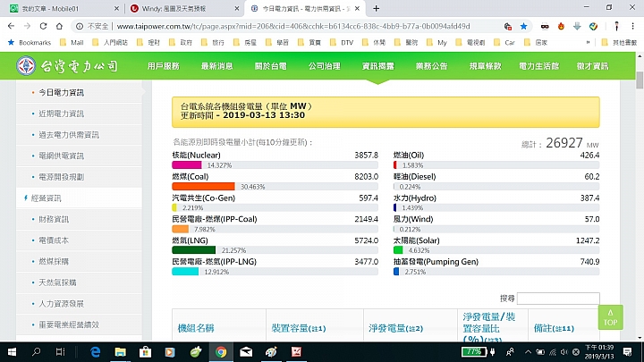Open the 規章條款 menu
The height and width of the screenshot is (362, 644).
486,66
